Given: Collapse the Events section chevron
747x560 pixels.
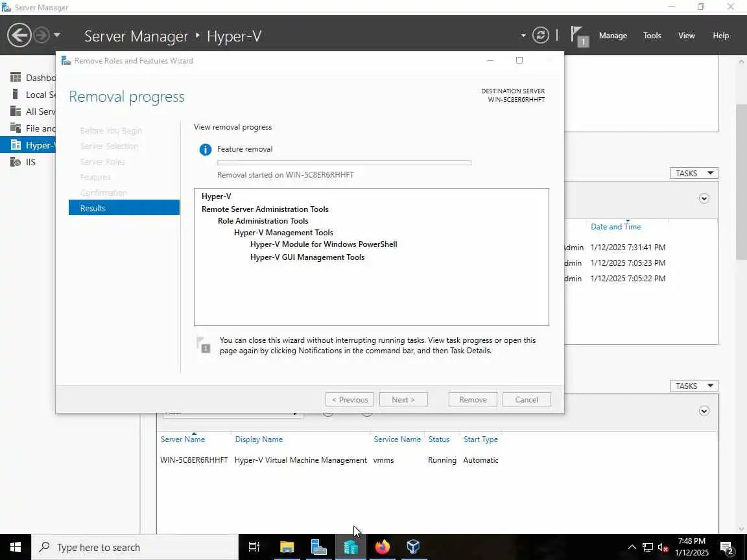Looking at the screenshot, I should 704,198.
